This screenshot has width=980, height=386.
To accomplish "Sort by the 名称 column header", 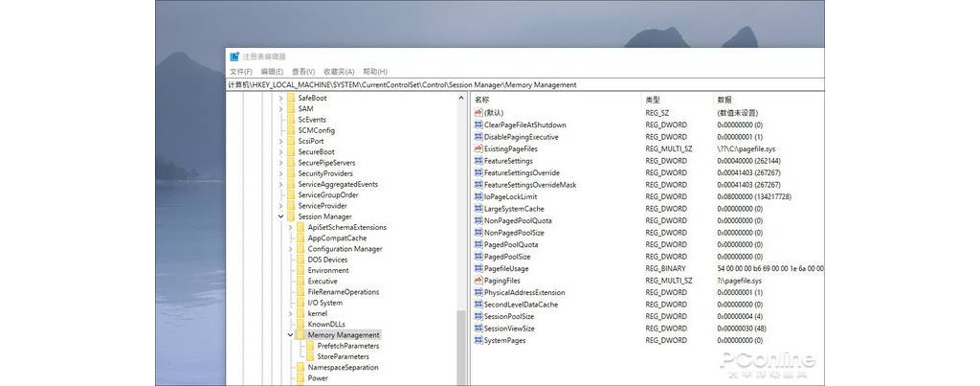I will (x=482, y=101).
